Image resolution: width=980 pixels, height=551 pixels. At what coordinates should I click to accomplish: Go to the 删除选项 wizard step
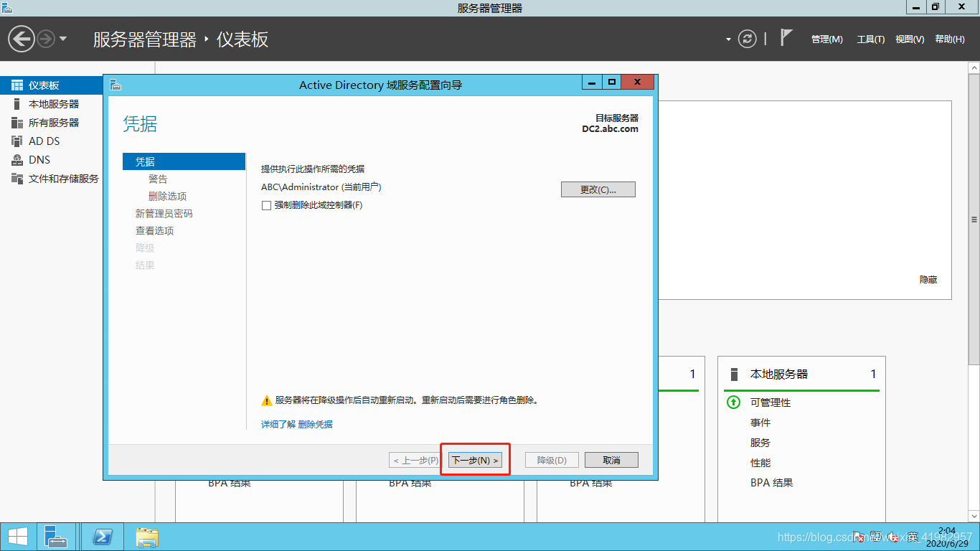167,196
